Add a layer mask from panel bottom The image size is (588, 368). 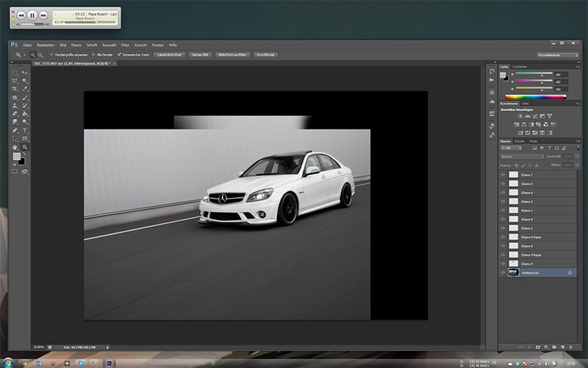(x=538, y=347)
